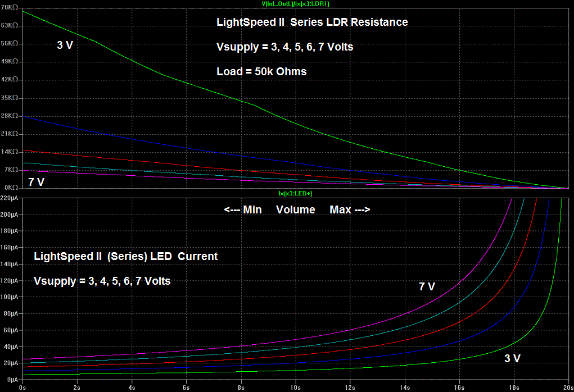
Task: Click the 12s time axis label
Action: [350, 388]
